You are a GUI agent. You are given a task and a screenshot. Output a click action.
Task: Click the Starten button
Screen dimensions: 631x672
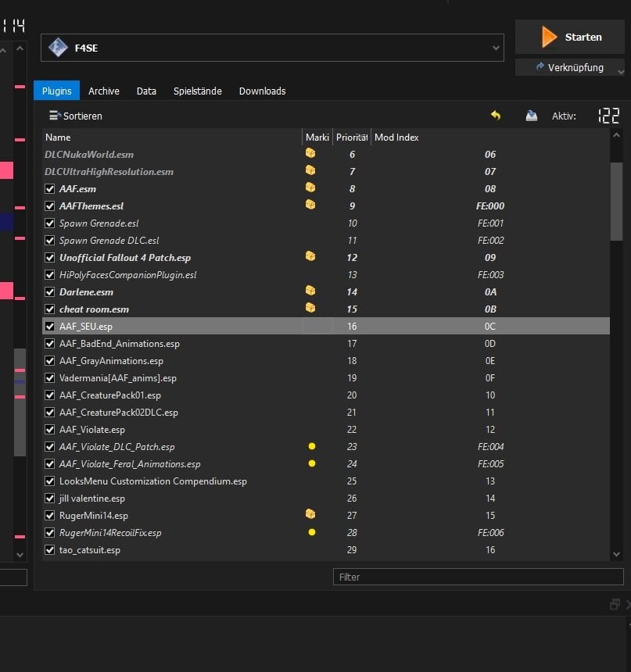(570, 37)
